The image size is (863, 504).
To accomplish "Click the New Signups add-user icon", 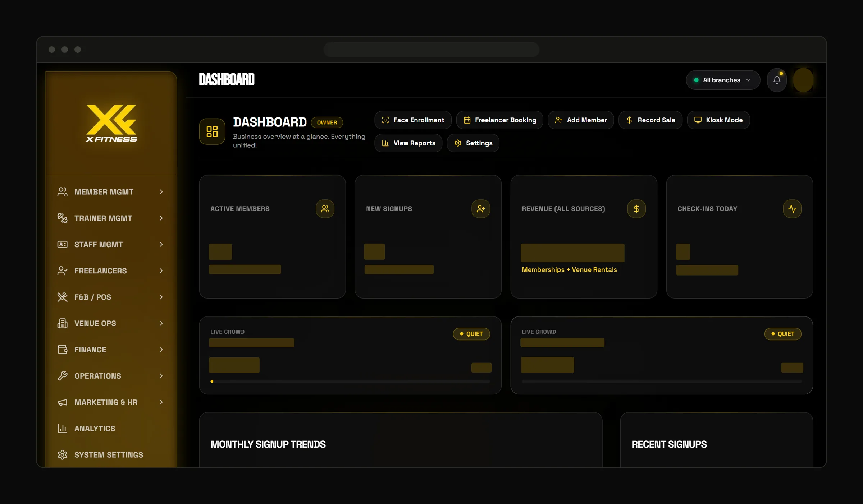I will (481, 209).
